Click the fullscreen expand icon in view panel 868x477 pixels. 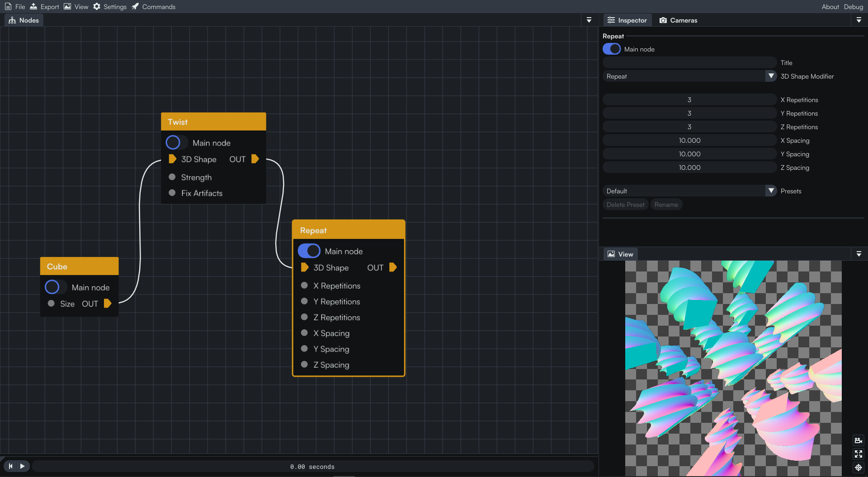tap(858, 454)
